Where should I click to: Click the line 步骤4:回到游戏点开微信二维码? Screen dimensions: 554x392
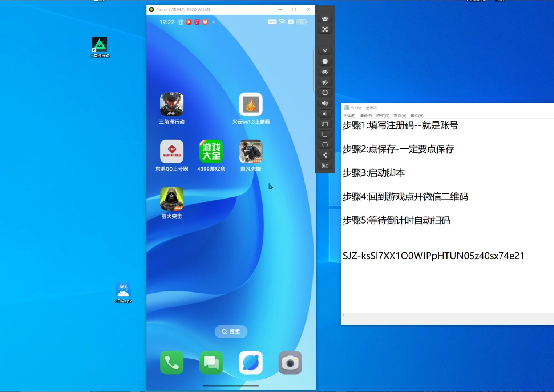click(x=405, y=197)
